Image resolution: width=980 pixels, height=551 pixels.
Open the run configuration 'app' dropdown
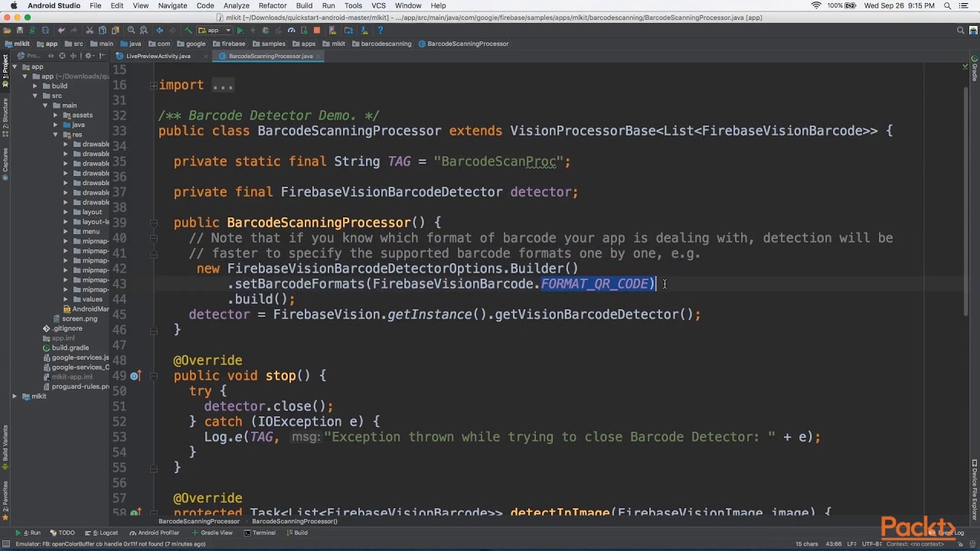(214, 31)
